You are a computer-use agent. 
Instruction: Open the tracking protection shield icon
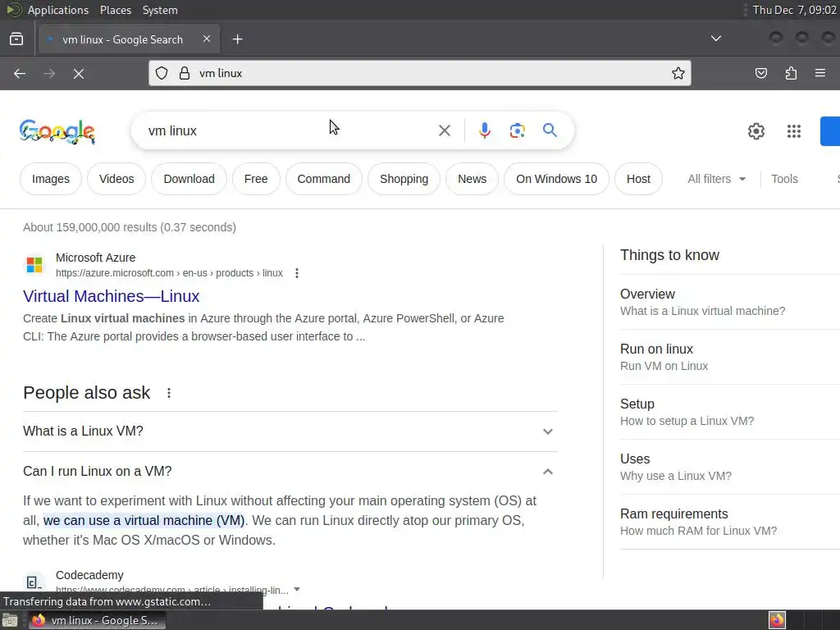click(x=162, y=73)
